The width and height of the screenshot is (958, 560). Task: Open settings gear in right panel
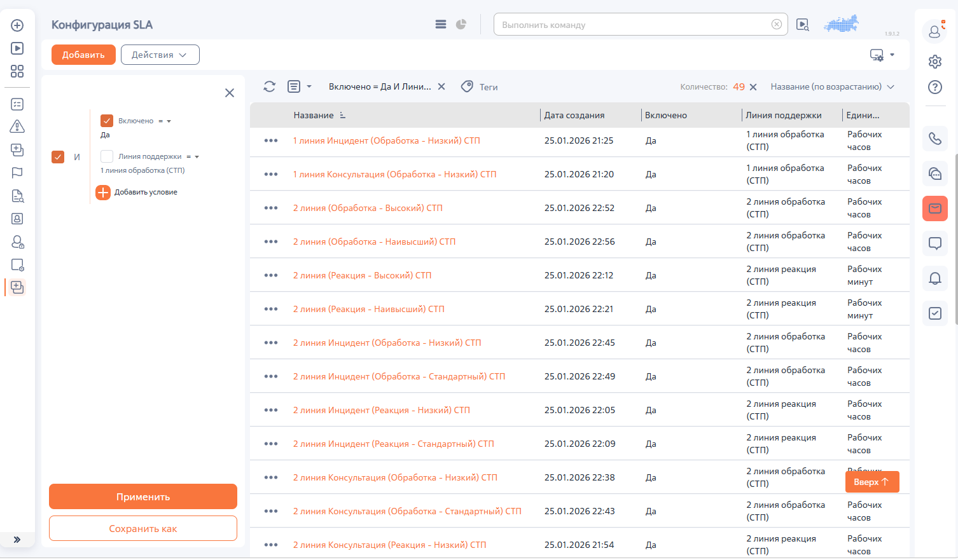[934, 62]
